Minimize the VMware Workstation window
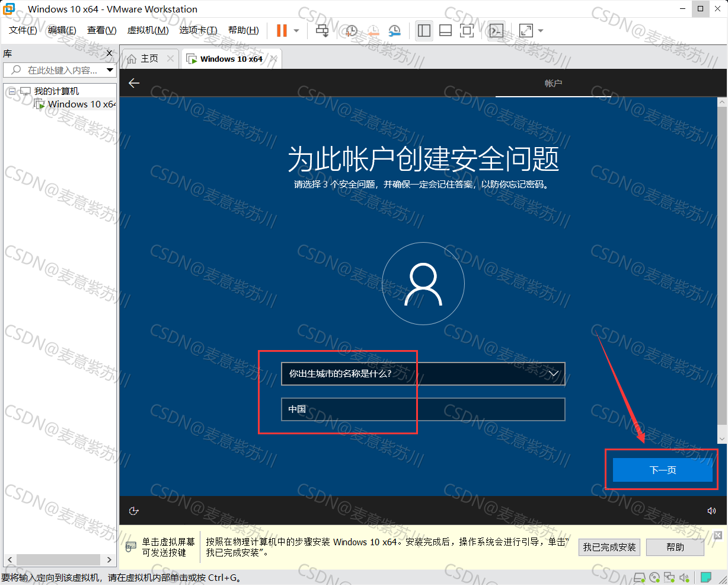Screen dimensions: 728x585 (682, 9)
